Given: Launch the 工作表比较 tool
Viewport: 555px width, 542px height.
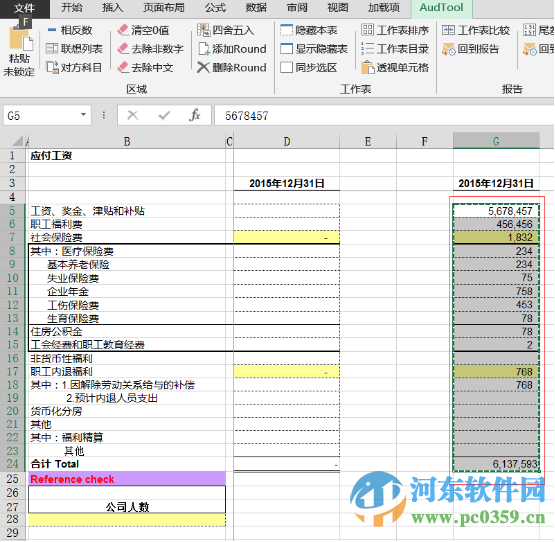Looking at the screenshot, I should click(476, 30).
